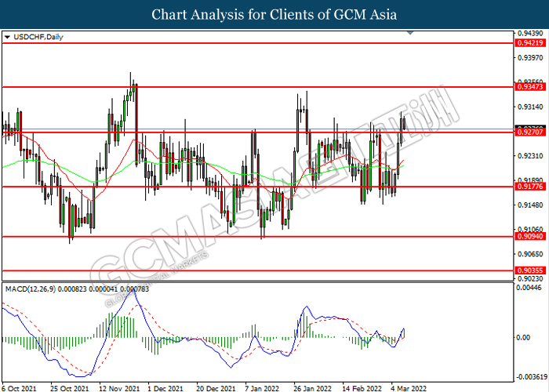Screen dimensions: 549x392
Task: Click the 0.92310 price axis value
Action: click(x=530, y=156)
